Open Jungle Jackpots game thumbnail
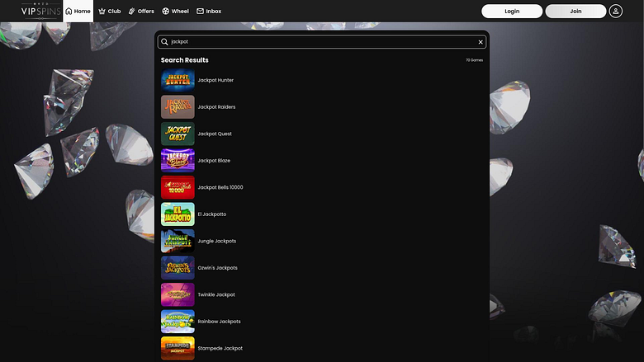This screenshot has height=362, width=644. (178, 241)
